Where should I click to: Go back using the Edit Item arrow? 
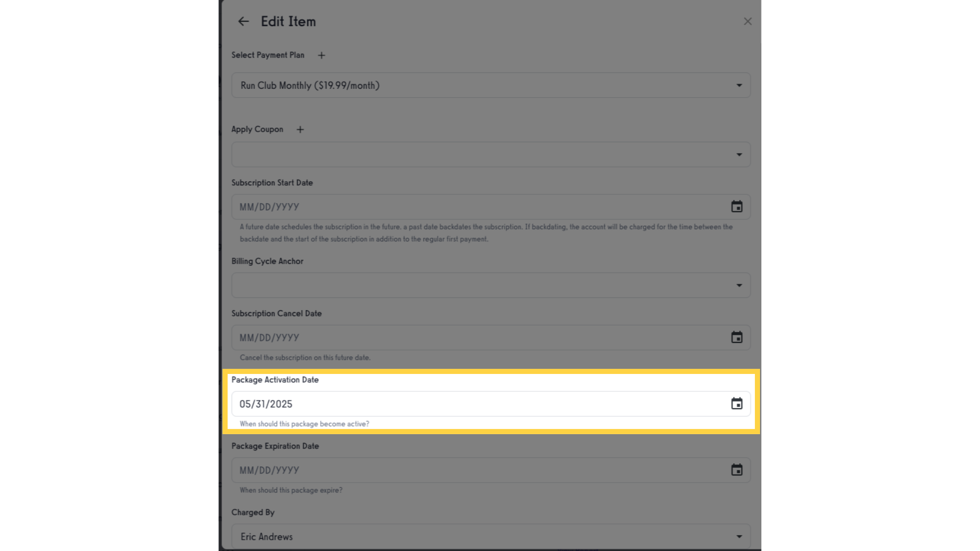(x=243, y=21)
